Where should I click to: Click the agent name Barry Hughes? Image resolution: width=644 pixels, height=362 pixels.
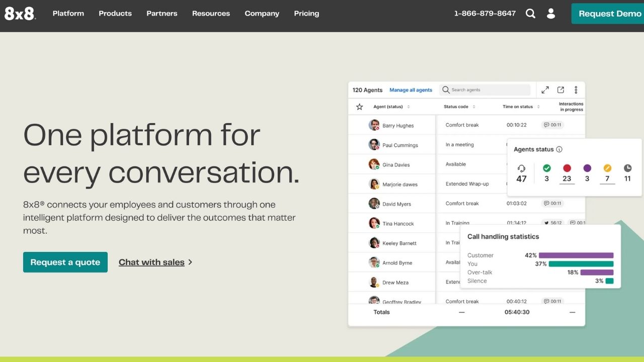click(x=398, y=126)
